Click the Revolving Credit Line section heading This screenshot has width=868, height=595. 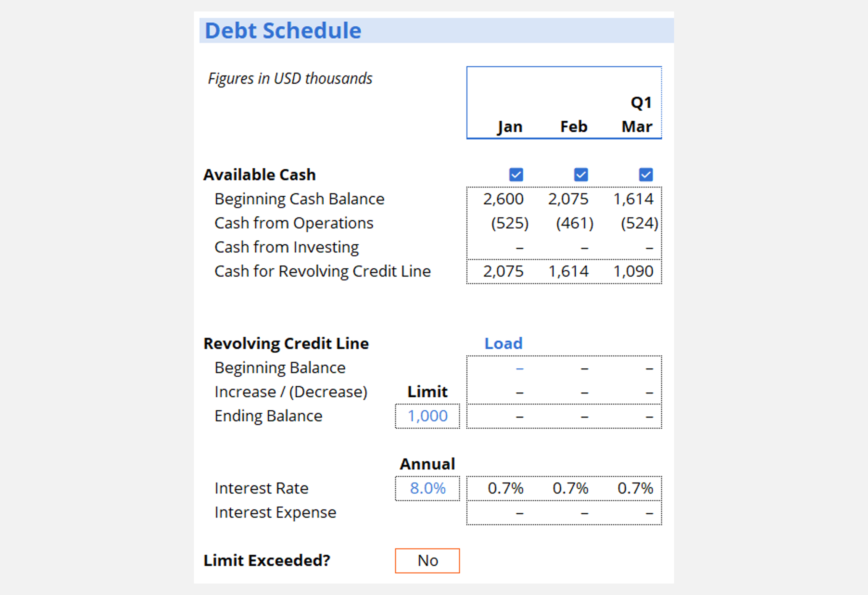(286, 343)
